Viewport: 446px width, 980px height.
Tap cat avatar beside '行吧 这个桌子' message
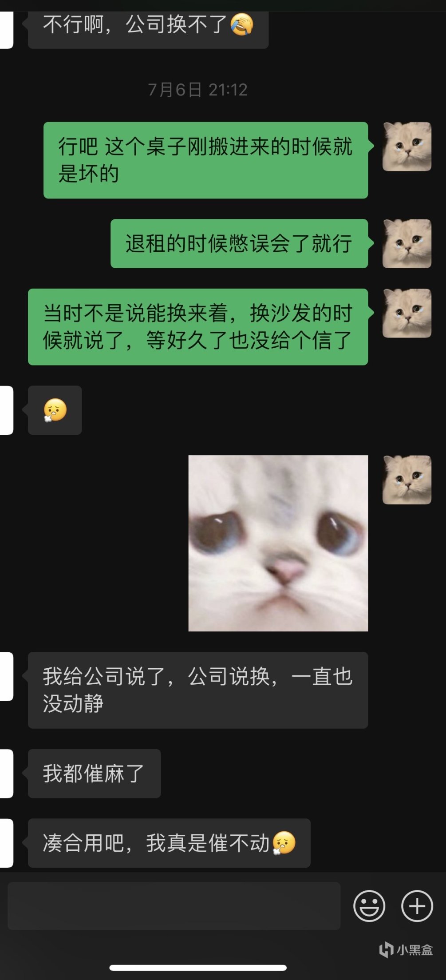pyautogui.click(x=407, y=147)
